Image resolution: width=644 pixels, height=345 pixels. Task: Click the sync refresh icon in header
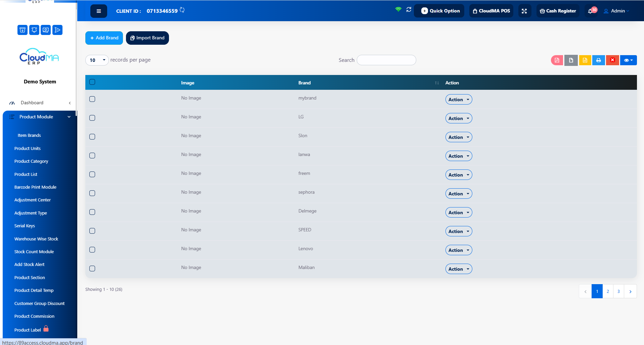tap(409, 10)
